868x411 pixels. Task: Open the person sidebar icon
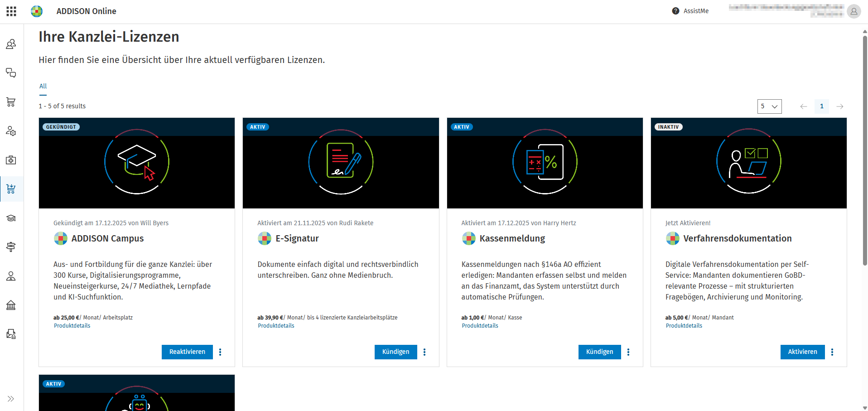11,276
